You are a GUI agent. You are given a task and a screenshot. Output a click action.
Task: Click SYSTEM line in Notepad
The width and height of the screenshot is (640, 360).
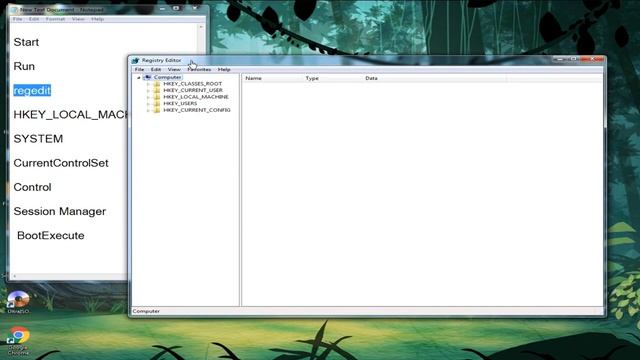38,139
